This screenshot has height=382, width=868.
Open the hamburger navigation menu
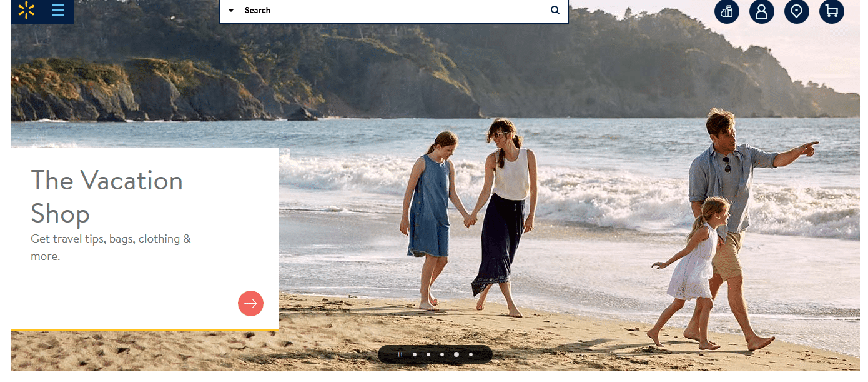[58, 10]
